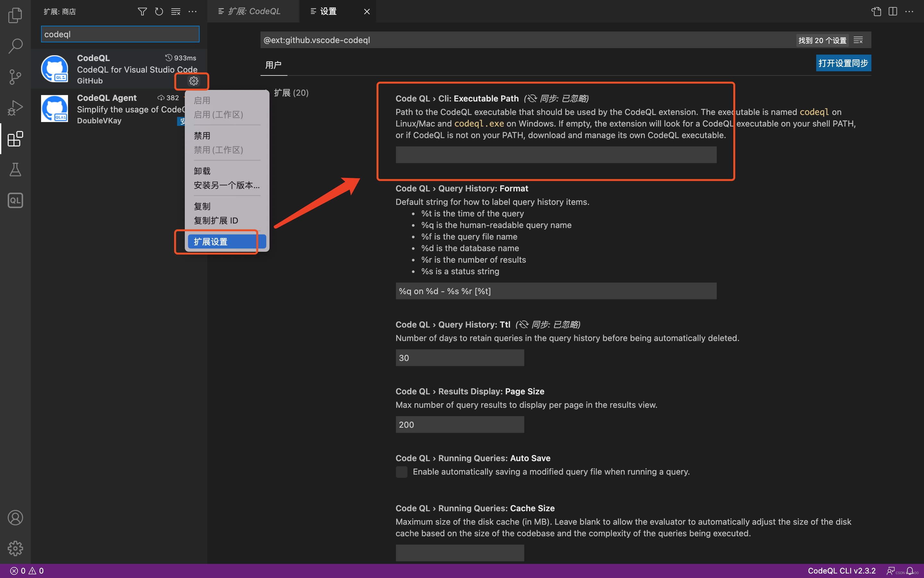Open Run and Debug view

pos(15,108)
